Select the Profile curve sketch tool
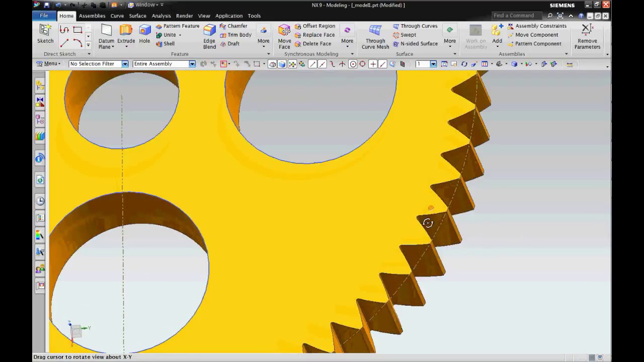644x362 pixels. [64, 30]
